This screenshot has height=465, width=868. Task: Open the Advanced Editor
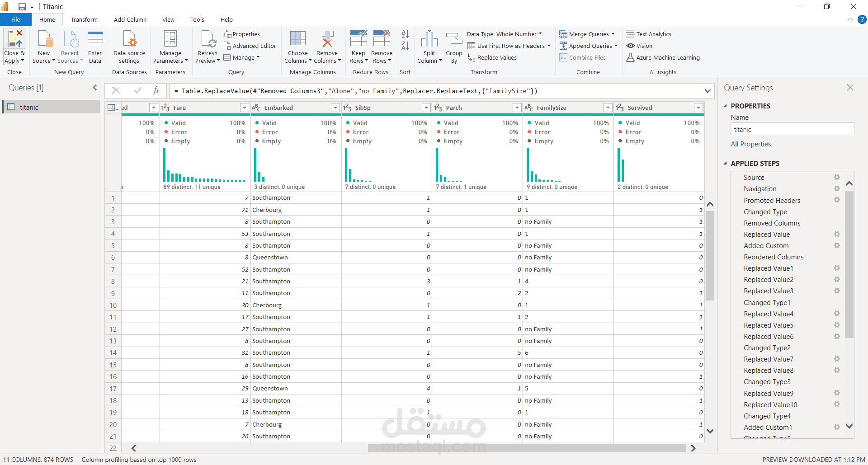(250, 46)
